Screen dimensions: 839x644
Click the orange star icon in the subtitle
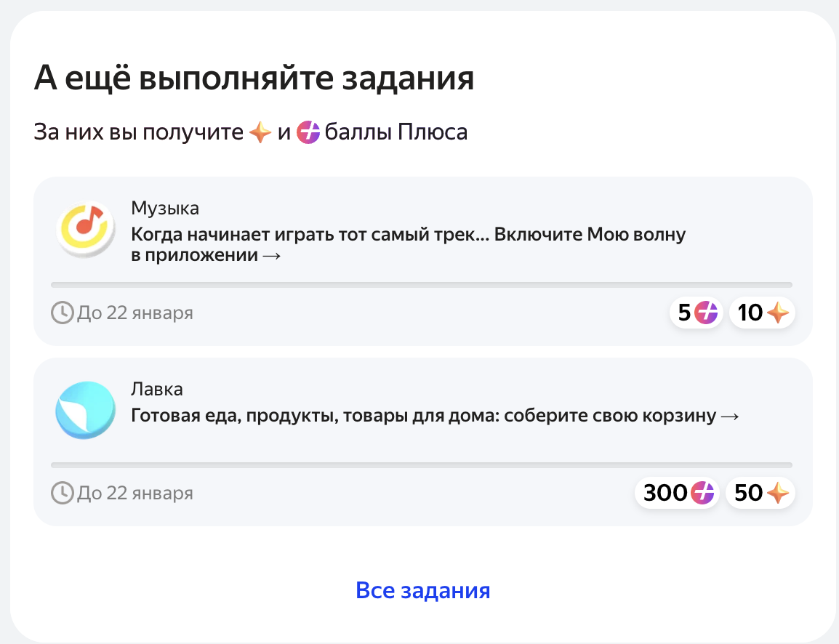pyautogui.click(x=260, y=132)
